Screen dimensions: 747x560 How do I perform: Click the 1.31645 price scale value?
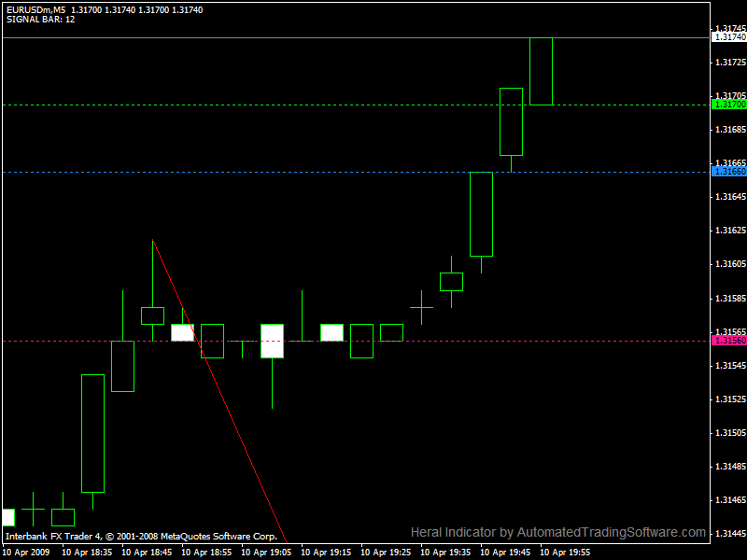(731, 197)
